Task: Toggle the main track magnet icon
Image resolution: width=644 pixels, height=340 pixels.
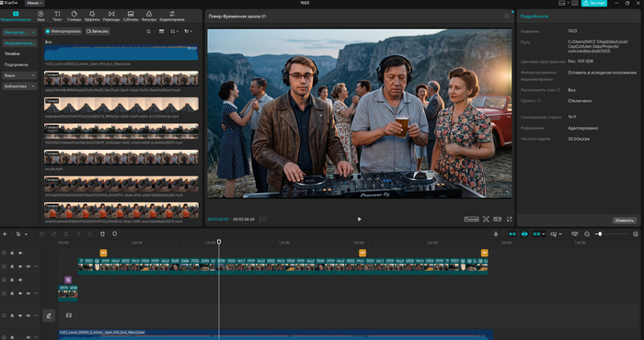Action: (x=512, y=233)
